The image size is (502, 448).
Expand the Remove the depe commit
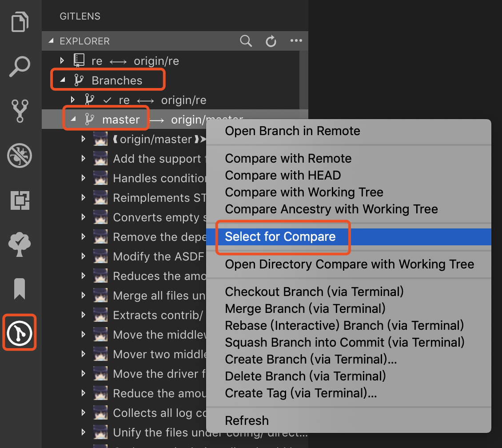click(x=83, y=236)
